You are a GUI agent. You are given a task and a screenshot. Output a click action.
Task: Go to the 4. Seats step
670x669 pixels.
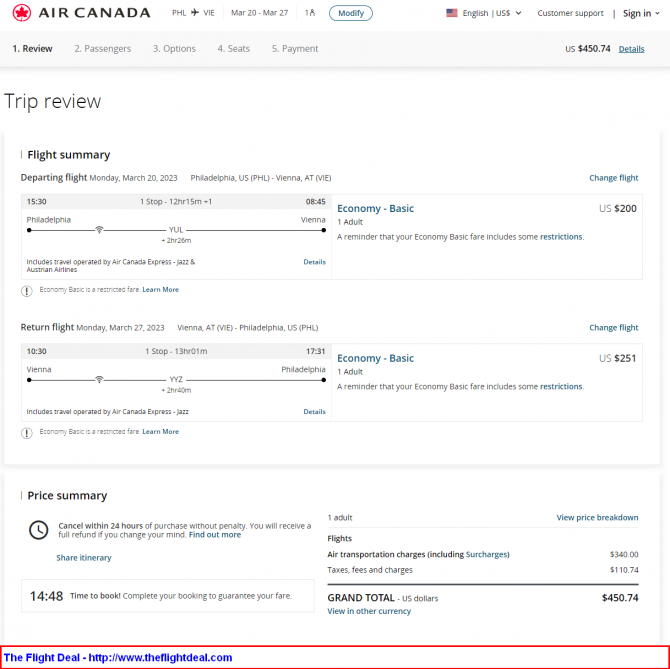coord(233,48)
